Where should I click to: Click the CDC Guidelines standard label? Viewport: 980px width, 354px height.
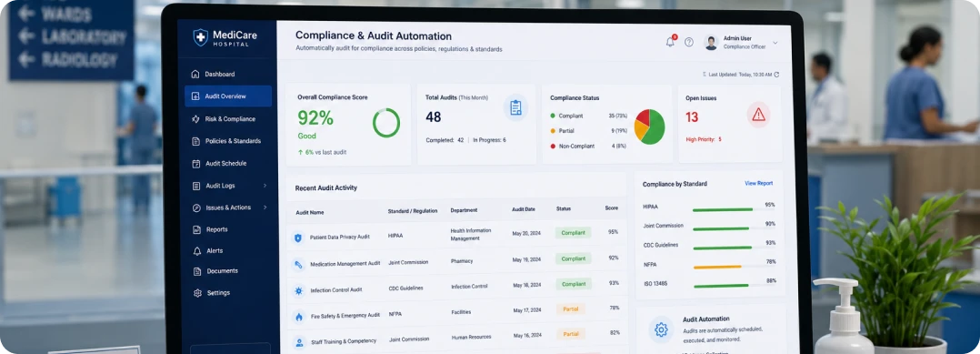pyautogui.click(x=661, y=245)
